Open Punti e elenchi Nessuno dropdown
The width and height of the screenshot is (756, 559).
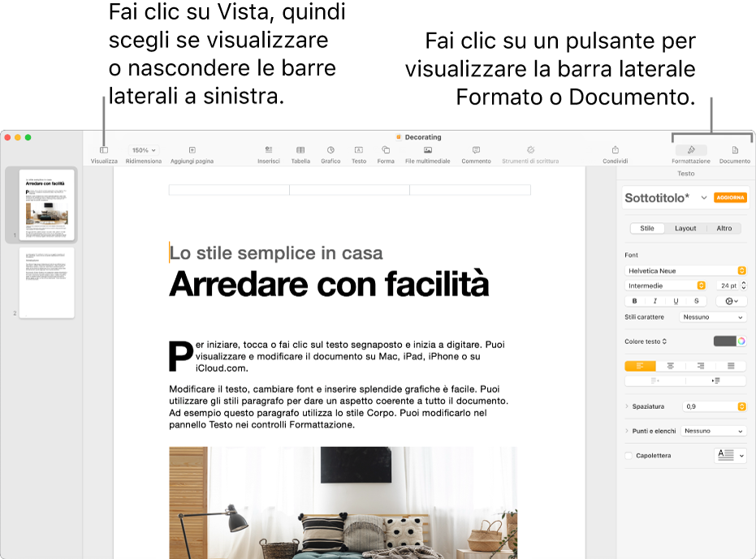click(x=714, y=431)
